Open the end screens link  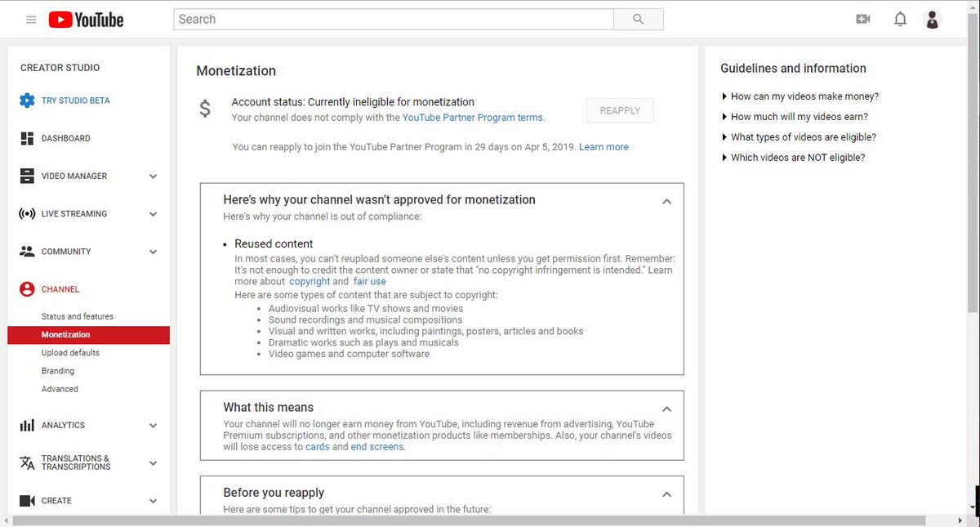pos(376,447)
